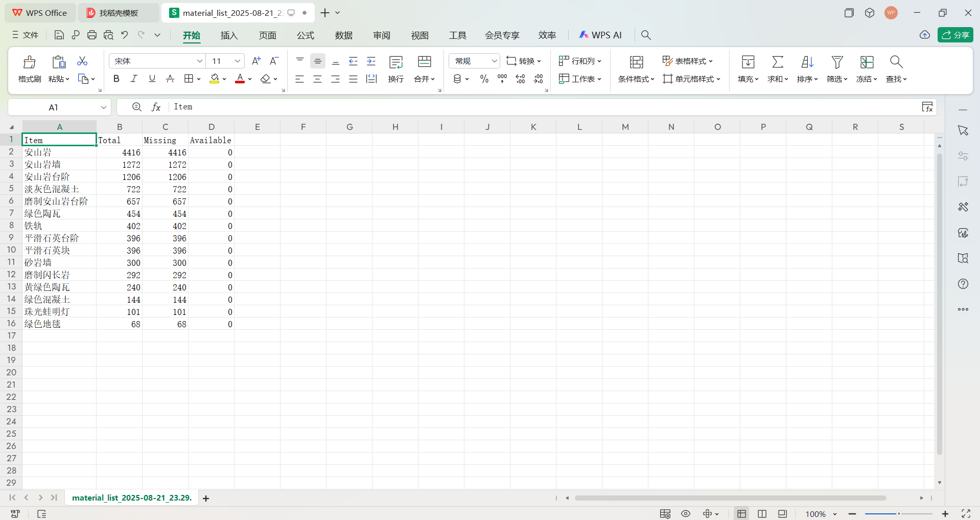Click the Undo arrow icon
Screen dimensions: 980x520
(125, 35)
